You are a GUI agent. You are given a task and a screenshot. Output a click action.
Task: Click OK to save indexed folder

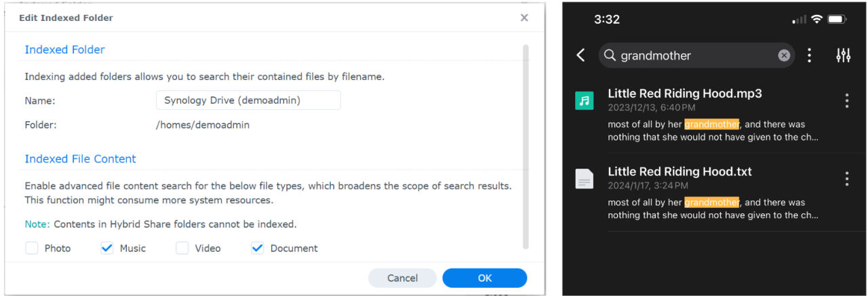pyautogui.click(x=484, y=278)
